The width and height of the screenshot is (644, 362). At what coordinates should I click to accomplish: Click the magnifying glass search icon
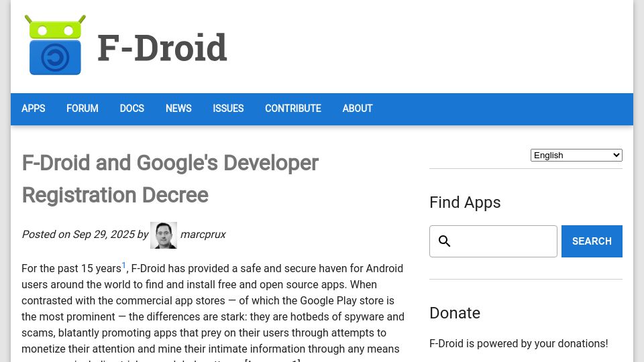(444, 241)
